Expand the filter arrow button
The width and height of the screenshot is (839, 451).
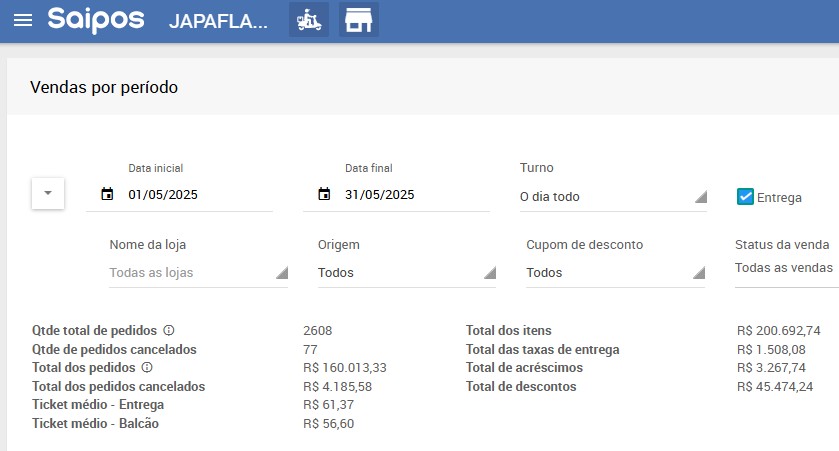point(48,193)
